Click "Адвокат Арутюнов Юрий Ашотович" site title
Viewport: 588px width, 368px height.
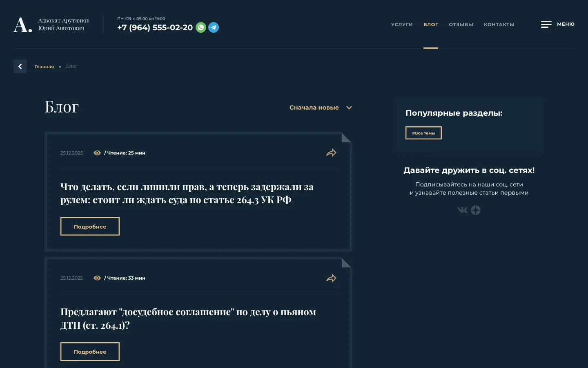tap(64, 24)
